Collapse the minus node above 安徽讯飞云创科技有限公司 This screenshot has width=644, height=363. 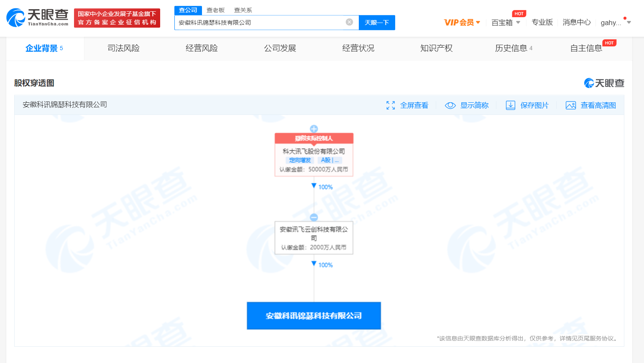314,217
